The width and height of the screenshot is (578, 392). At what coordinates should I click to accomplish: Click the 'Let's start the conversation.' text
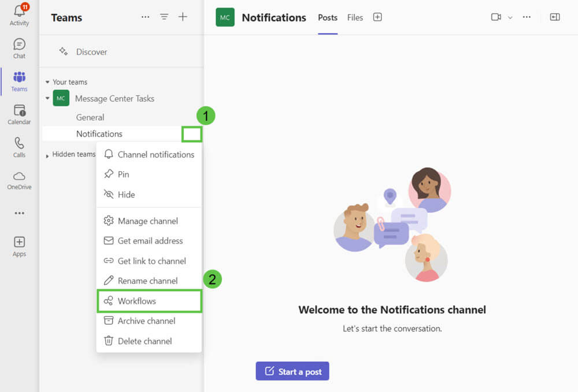coord(392,328)
